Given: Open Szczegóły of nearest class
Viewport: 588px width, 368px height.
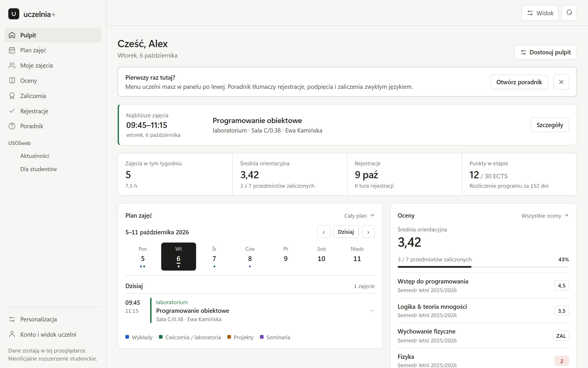Looking at the screenshot, I should [550, 125].
